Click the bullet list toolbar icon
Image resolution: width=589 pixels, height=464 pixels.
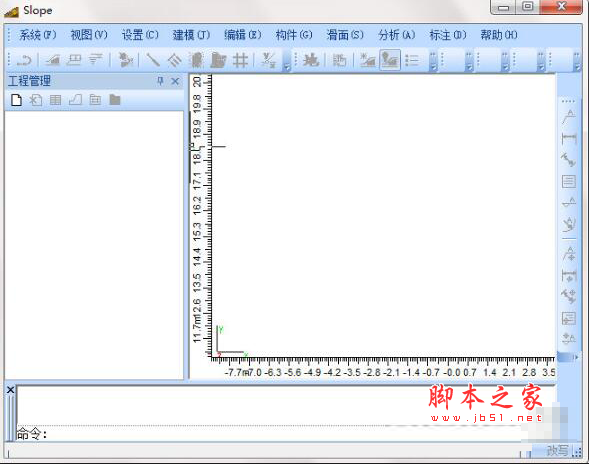(x=412, y=60)
